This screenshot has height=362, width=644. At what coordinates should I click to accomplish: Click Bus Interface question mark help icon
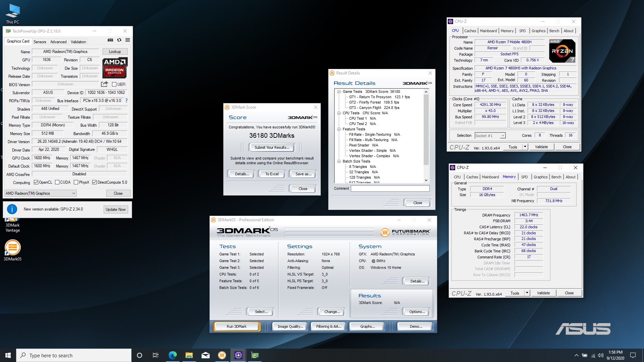point(126,101)
